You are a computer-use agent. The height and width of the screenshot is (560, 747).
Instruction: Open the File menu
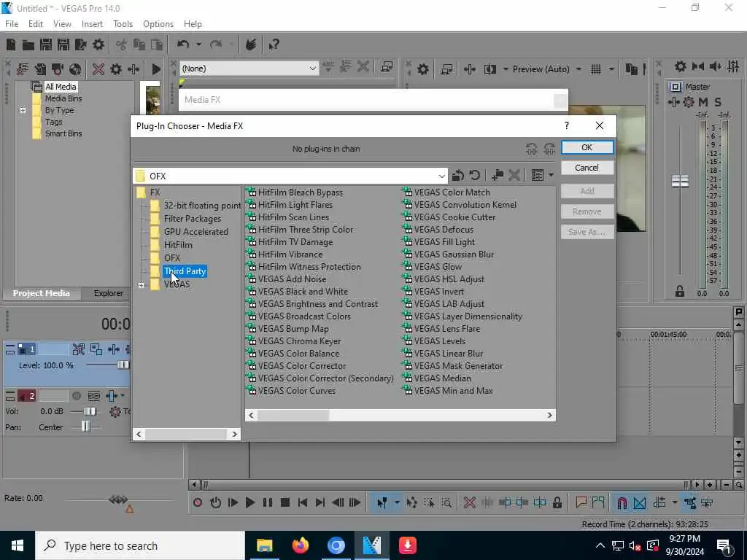click(x=12, y=24)
